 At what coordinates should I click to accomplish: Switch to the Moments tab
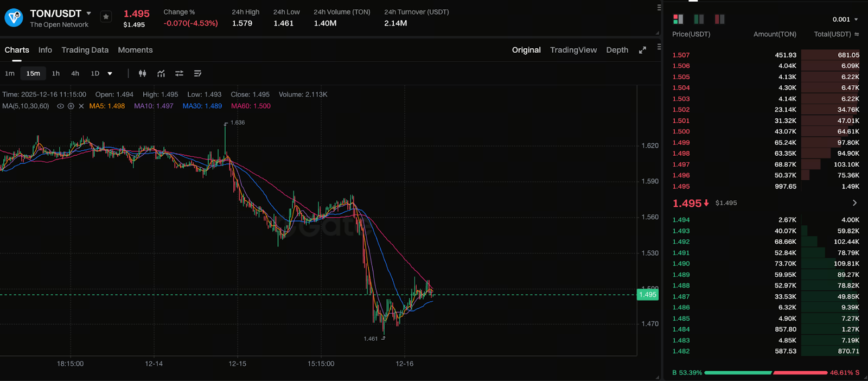[x=135, y=50]
